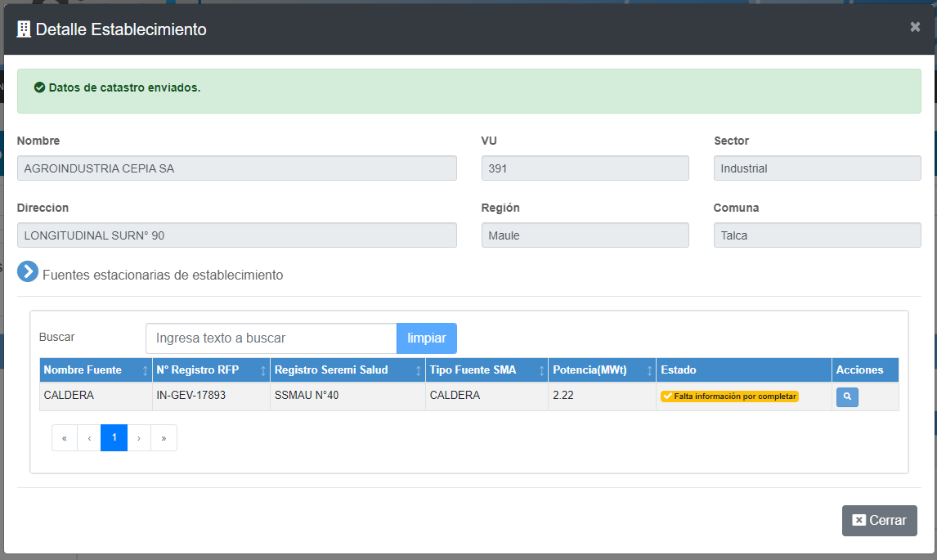Click the Falta información por completar badge
The height and width of the screenshot is (560, 937).
click(729, 396)
